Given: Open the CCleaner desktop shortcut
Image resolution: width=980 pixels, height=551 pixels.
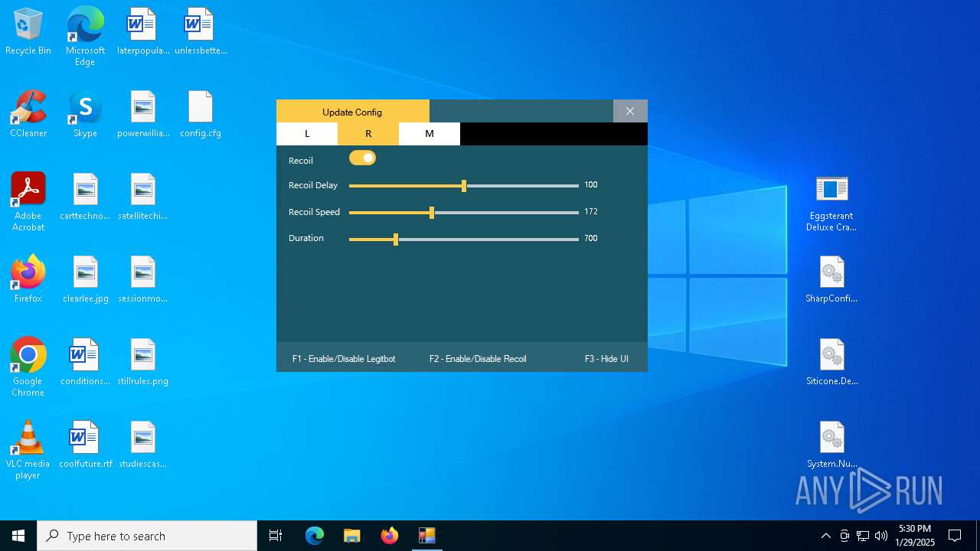Looking at the screenshot, I should pyautogui.click(x=28, y=114).
